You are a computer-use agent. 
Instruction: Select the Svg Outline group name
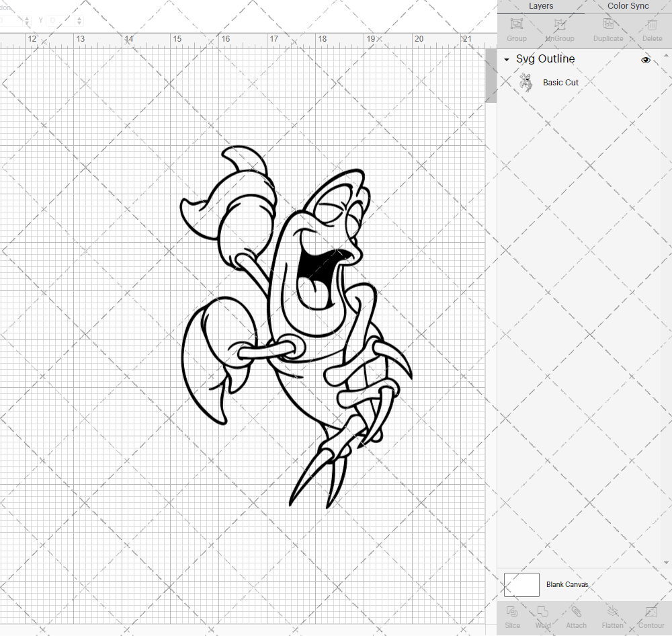point(545,58)
